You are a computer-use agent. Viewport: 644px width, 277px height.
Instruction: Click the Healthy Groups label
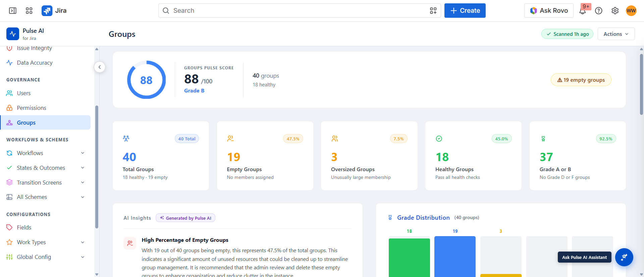click(454, 169)
